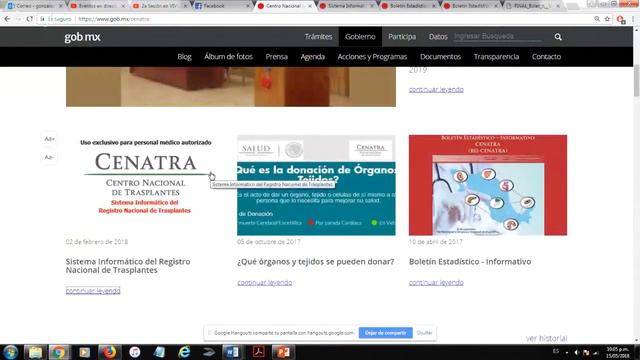This screenshot has width=640, height=360.
Task: Open Internet Explorer from the taskbar
Action: [x=184, y=352]
